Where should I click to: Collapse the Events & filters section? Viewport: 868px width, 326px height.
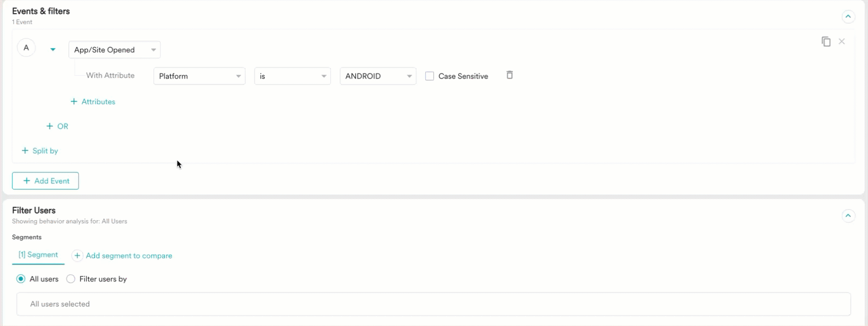click(848, 17)
